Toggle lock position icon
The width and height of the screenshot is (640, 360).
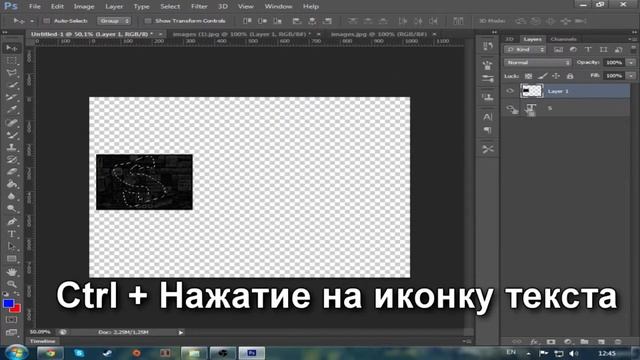click(556, 76)
